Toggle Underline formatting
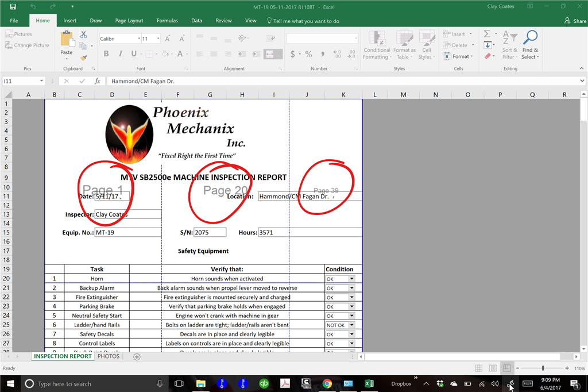This screenshot has width=588, height=392. tap(134, 54)
